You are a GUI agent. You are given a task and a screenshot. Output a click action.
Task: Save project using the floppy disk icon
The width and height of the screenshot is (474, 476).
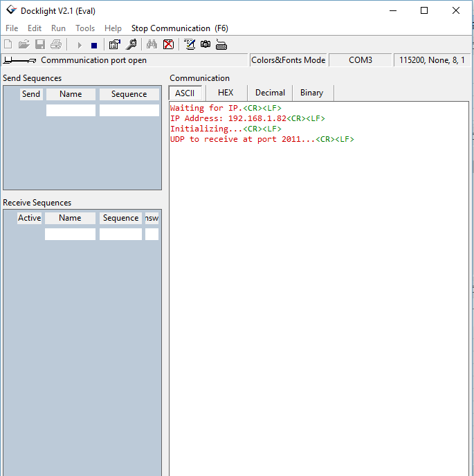40,44
